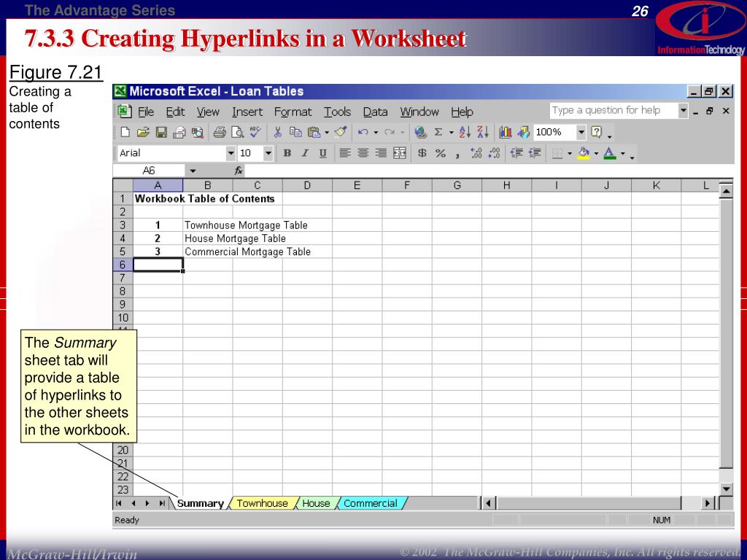Screen dimensions: 747x560
Task: Click the Drawing toolbar icon
Action: coord(523,133)
